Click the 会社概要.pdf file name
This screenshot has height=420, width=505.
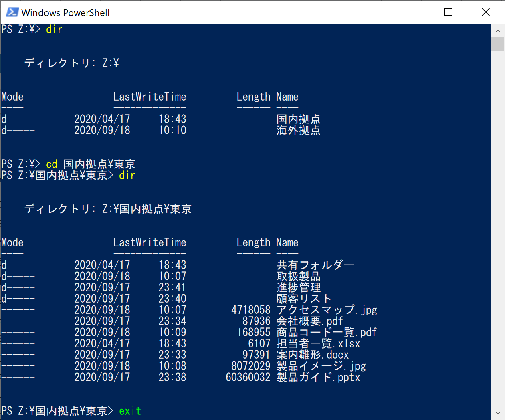point(309,321)
